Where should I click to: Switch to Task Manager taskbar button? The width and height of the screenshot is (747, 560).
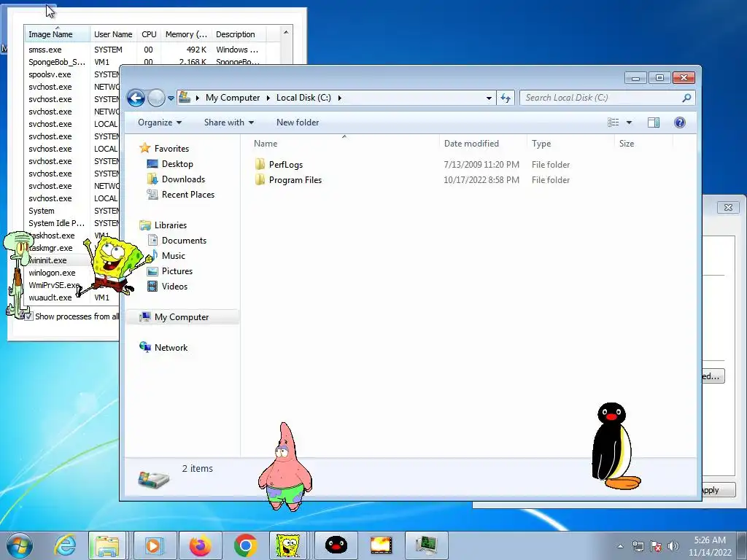(x=426, y=545)
